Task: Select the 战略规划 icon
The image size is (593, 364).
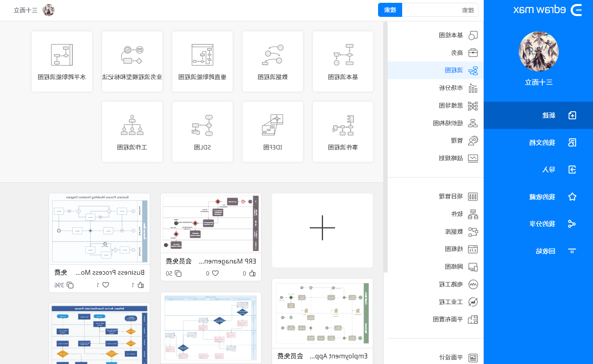Action: [x=473, y=158]
